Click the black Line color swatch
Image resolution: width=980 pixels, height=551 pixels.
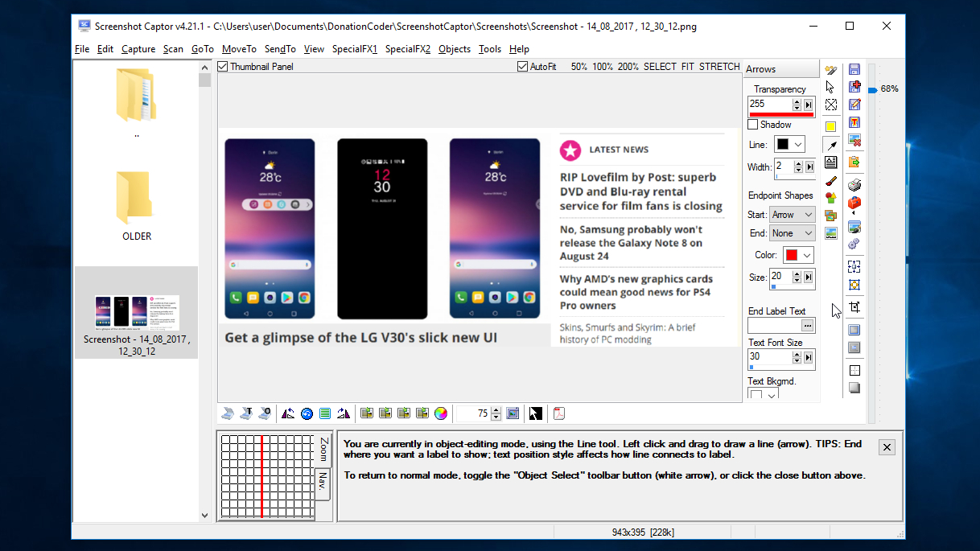tap(783, 145)
